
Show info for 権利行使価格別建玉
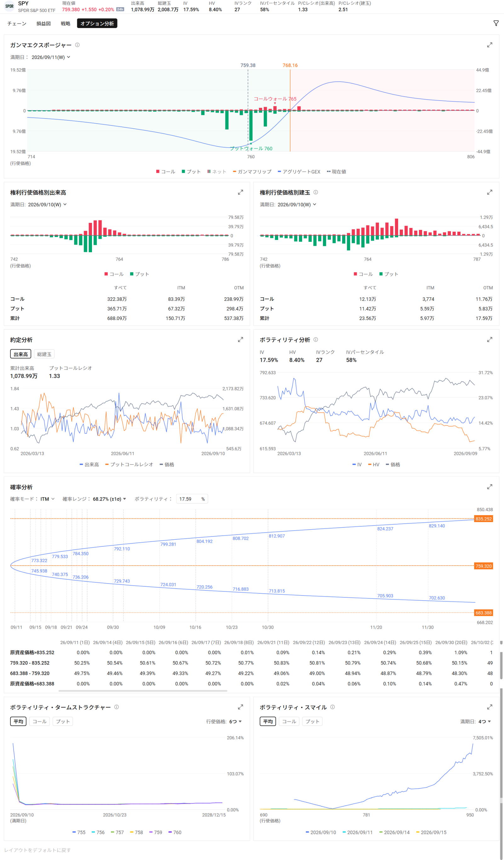pyautogui.click(x=316, y=193)
